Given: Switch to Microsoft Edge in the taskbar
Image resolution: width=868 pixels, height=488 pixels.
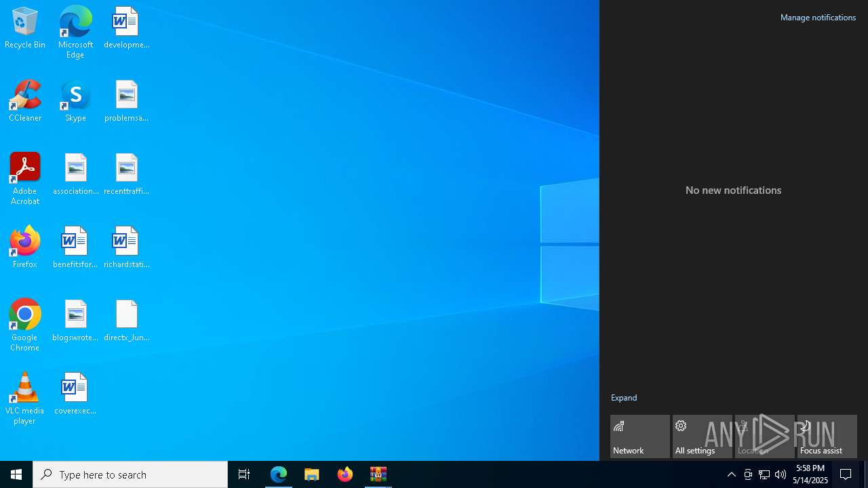Looking at the screenshot, I should pyautogui.click(x=279, y=474).
